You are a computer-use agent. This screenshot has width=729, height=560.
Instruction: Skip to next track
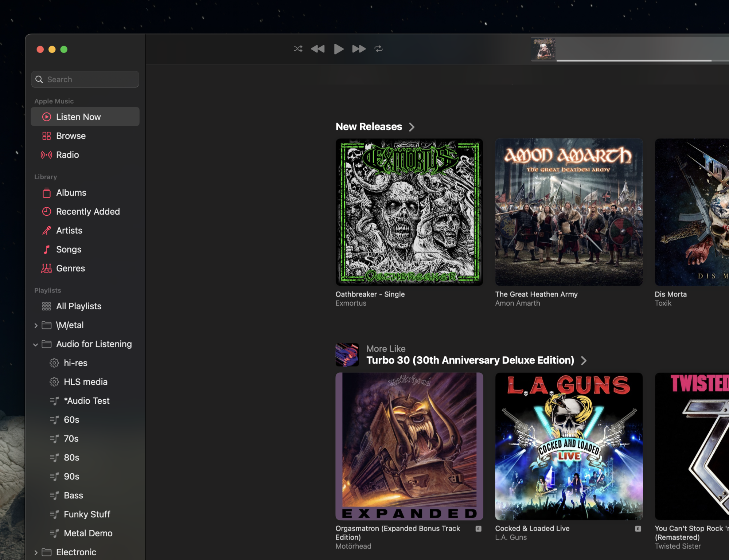click(x=359, y=49)
